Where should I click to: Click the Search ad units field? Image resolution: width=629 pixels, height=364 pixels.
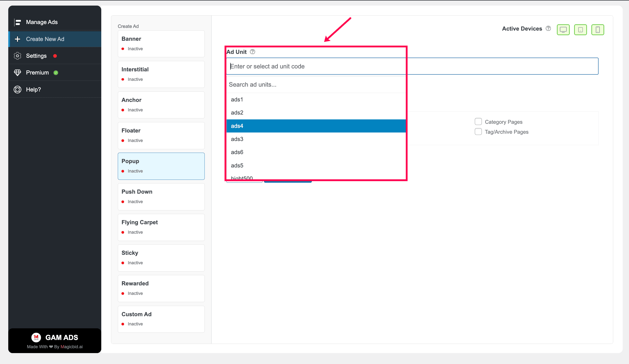(x=316, y=85)
